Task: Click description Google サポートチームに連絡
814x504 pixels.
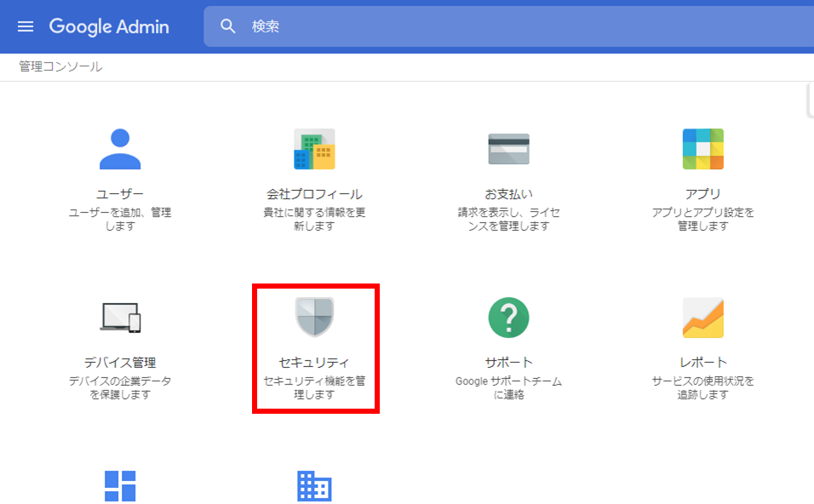Action: (509, 387)
